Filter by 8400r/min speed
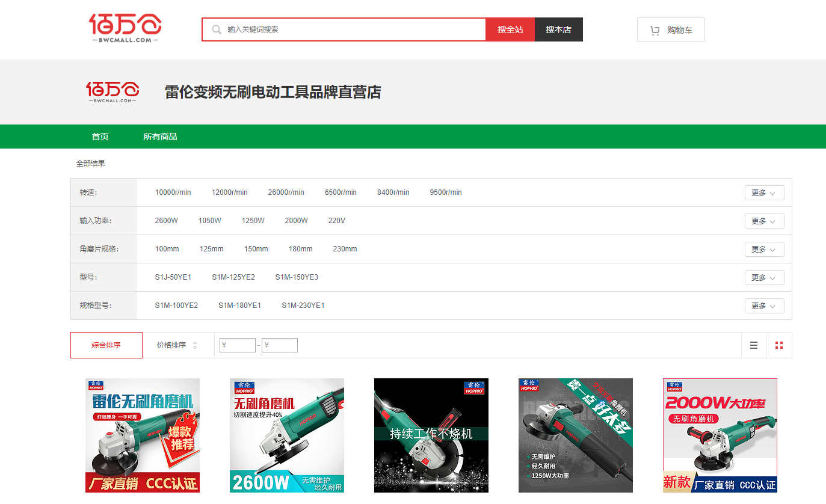This screenshot has height=504, width=826. point(393,192)
